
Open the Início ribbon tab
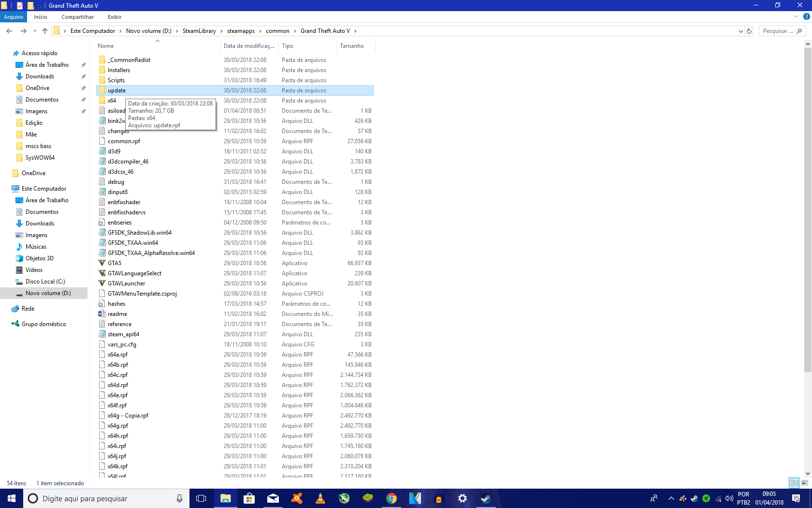tap(41, 17)
